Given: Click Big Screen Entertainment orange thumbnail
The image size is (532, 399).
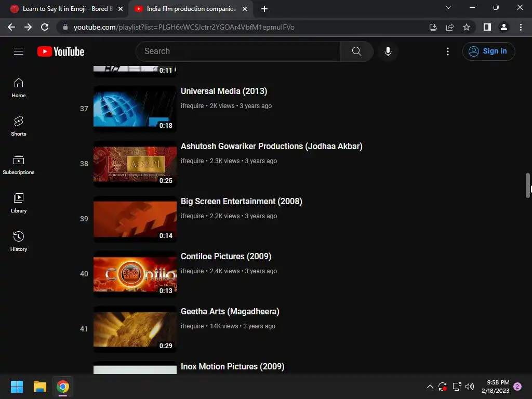Looking at the screenshot, I should 135,219.
